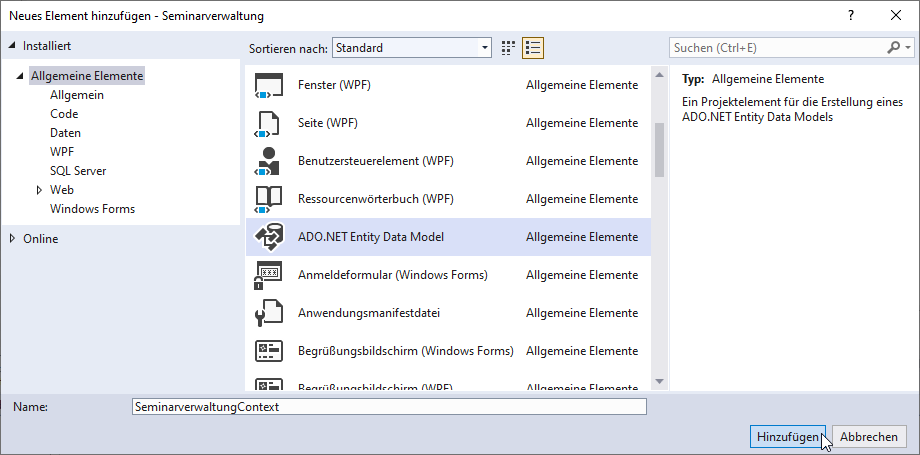Collapse the Allgemeine Elemente node

(x=21, y=76)
